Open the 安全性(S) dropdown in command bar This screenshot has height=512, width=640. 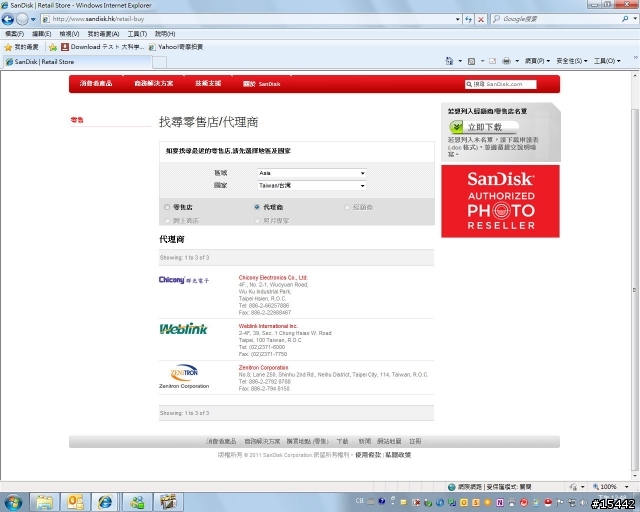click(571, 61)
